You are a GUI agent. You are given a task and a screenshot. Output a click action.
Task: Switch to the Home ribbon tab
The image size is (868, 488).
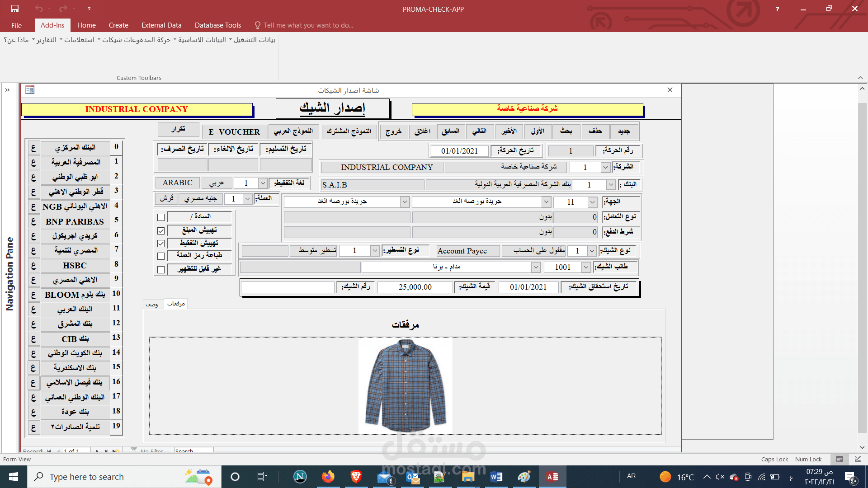[86, 25]
